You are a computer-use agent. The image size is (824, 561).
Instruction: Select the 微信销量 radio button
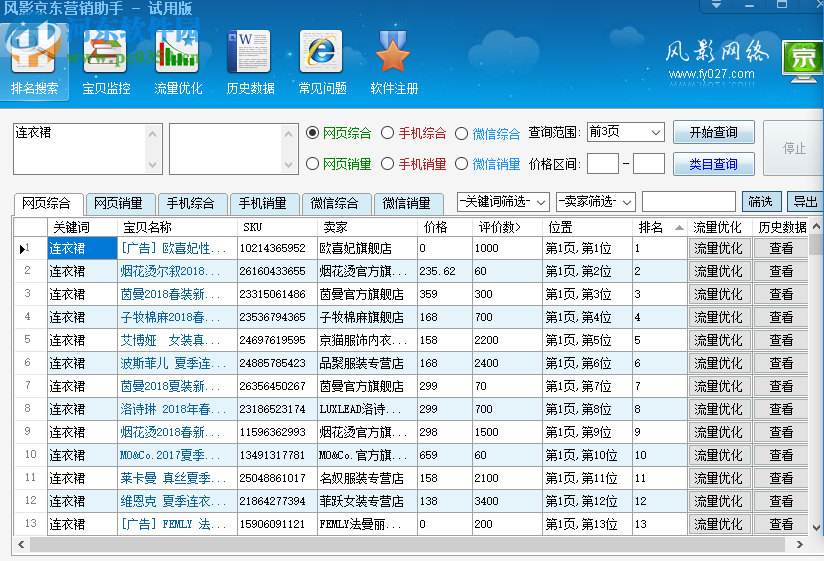click(461, 164)
